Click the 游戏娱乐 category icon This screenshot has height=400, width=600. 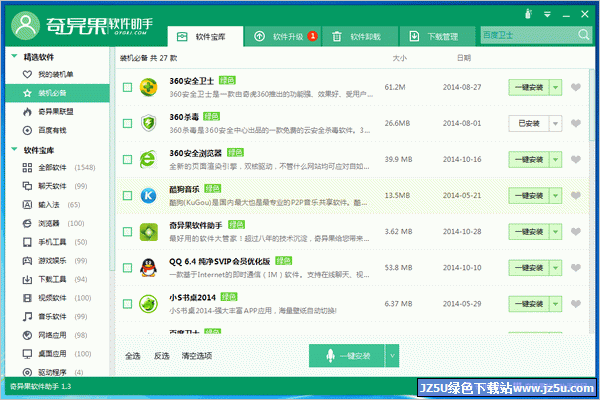pos(27,261)
